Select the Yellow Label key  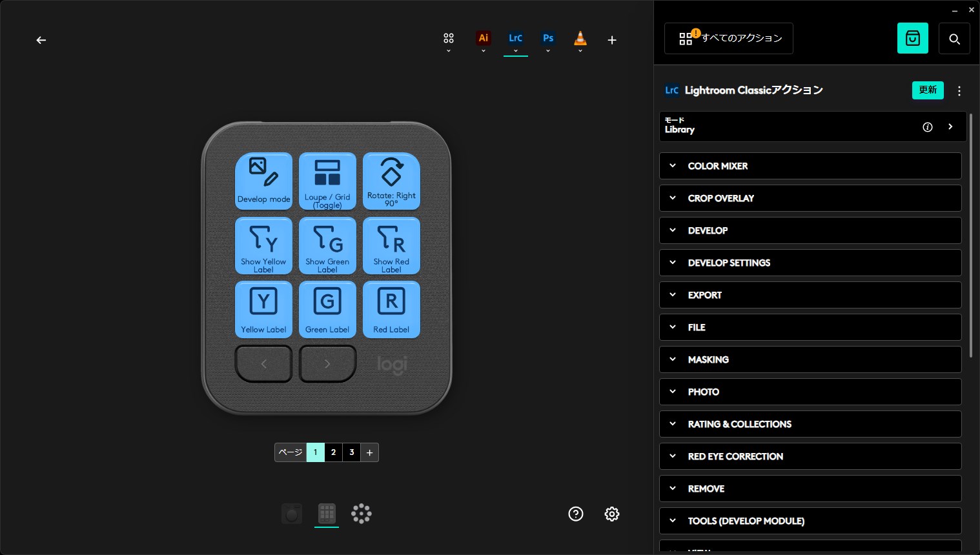263,310
